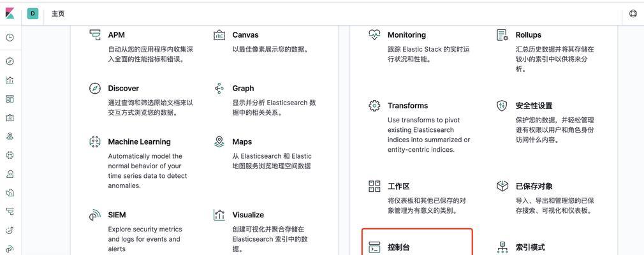Click the Visualize card chart icon
Viewport: 644px width, 255px height.
click(219, 215)
